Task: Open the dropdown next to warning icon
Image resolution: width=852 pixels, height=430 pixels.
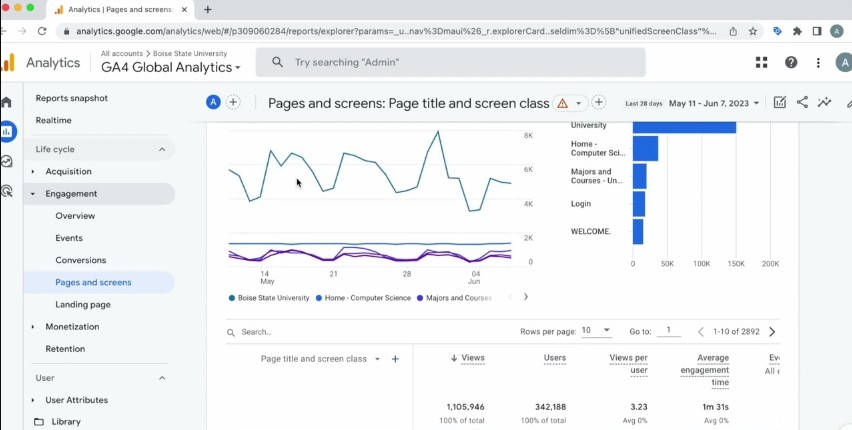Action: pos(578,103)
